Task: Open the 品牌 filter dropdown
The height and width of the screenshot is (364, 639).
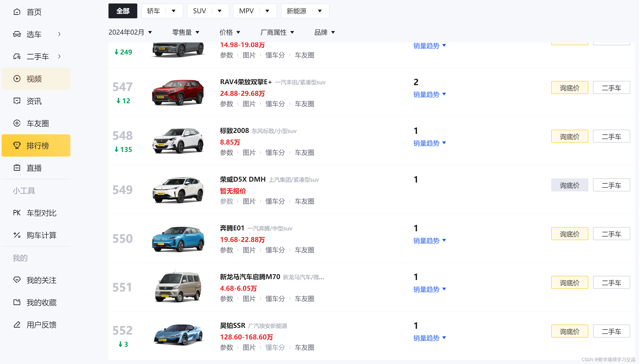Action: (324, 32)
